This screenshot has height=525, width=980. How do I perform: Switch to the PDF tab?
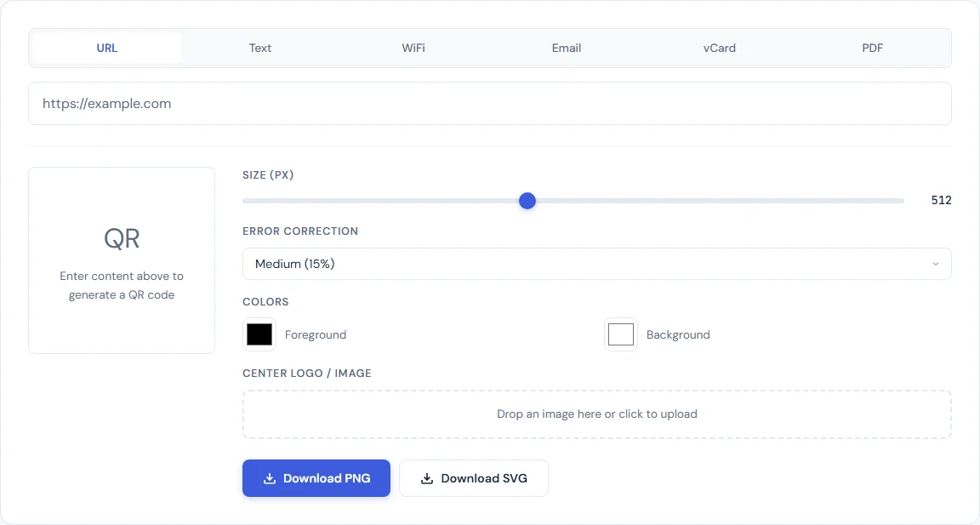[872, 48]
